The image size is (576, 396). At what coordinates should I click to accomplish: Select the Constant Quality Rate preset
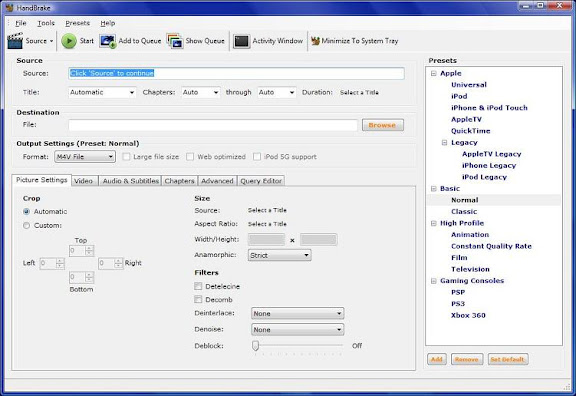[491, 246]
